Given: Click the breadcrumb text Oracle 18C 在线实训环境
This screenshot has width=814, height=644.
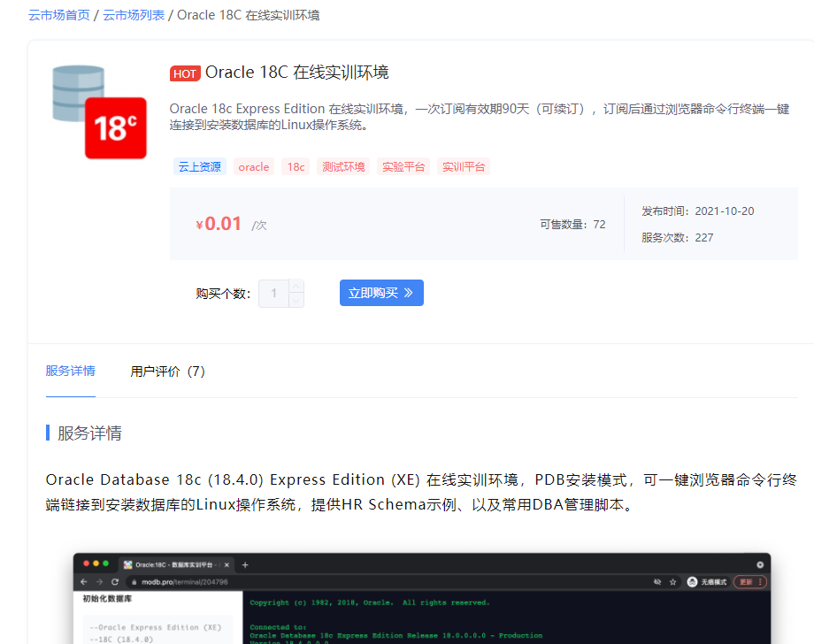Looking at the screenshot, I should click(x=248, y=15).
